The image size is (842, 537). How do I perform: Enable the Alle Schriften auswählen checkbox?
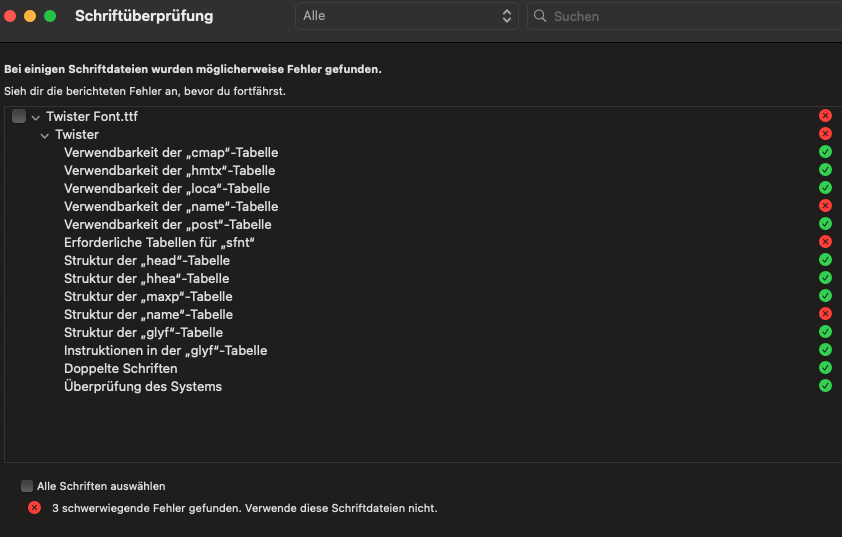(x=27, y=486)
